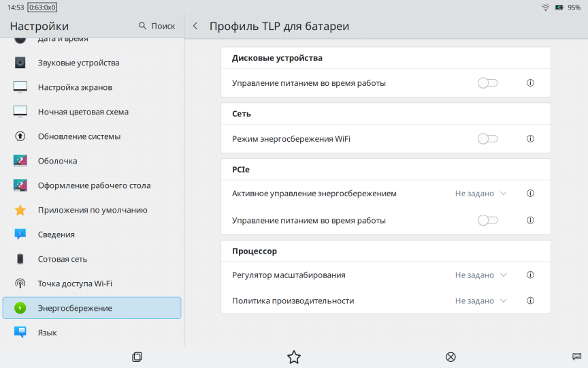Click the WiFi indicator in status bar
Image resolution: width=588 pixels, height=368 pixels.
pos(545,7)
